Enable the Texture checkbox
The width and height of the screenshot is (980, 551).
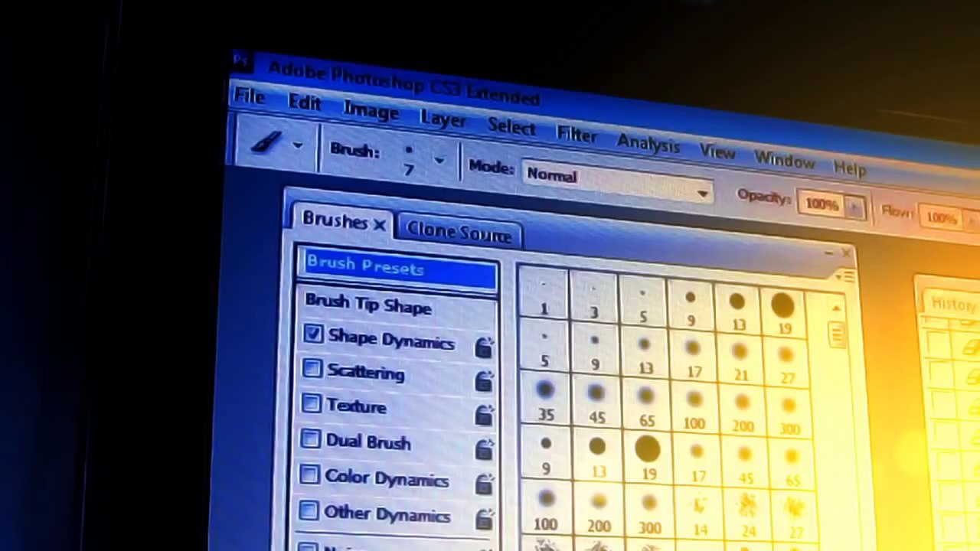pyautogui.click(x=311, y=403)
